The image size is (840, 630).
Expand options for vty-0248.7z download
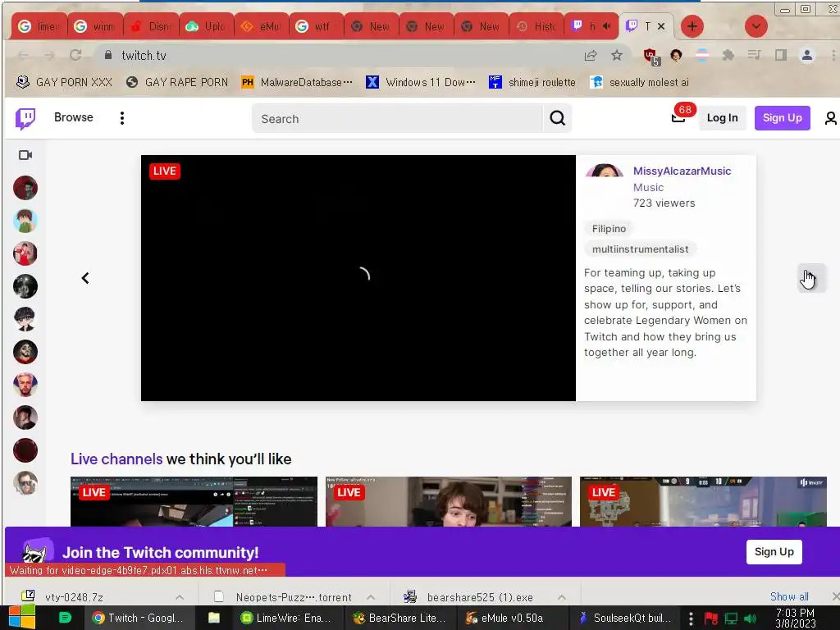[180, 597]
